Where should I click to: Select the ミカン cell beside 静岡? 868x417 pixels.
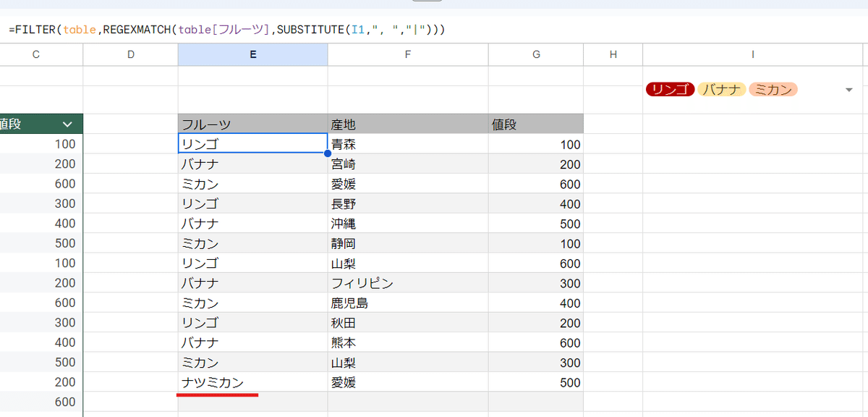pyautogui.click(x=253, y=243)
